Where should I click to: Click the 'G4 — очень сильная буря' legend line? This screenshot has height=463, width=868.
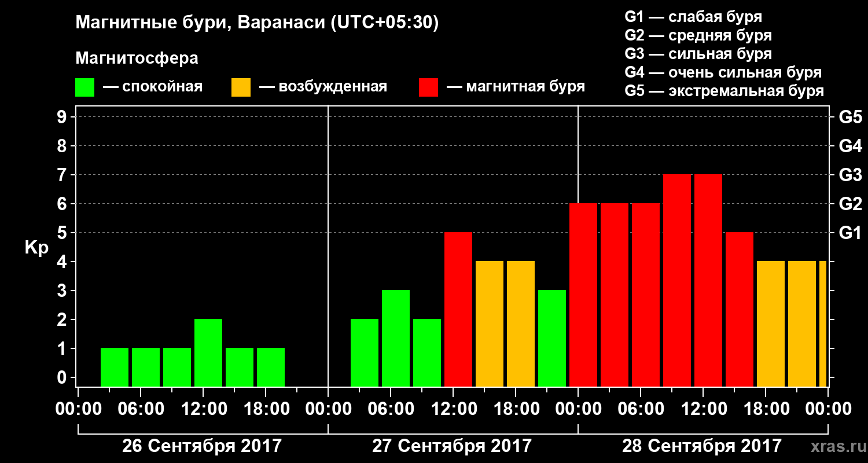pos(723,72)
